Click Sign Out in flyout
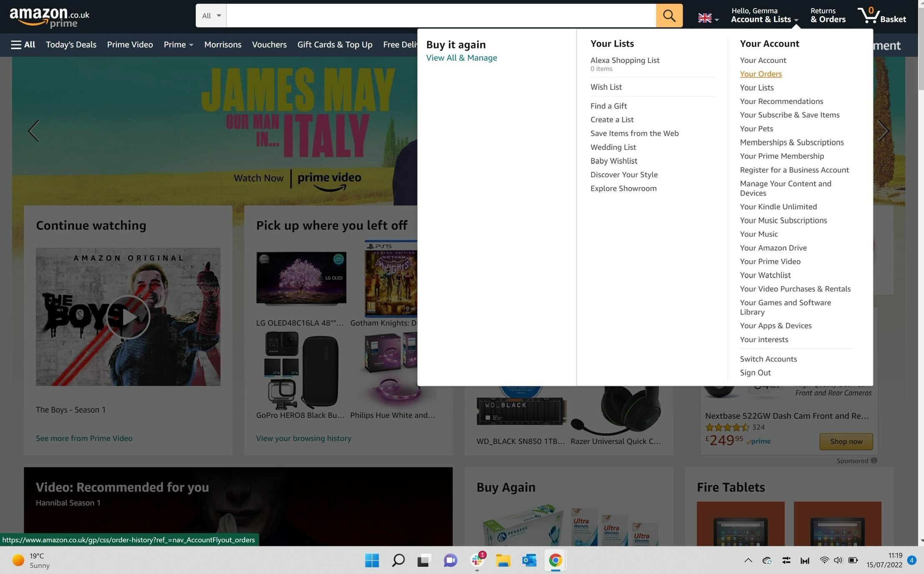Viewport: 924px width, 574px height. pos(755,373)
